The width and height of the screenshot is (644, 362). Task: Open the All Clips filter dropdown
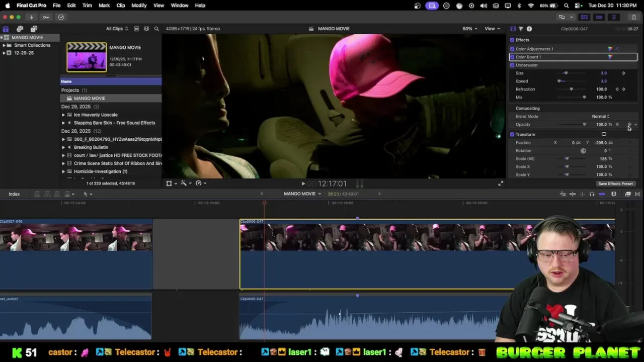click(x=117, y=29)
